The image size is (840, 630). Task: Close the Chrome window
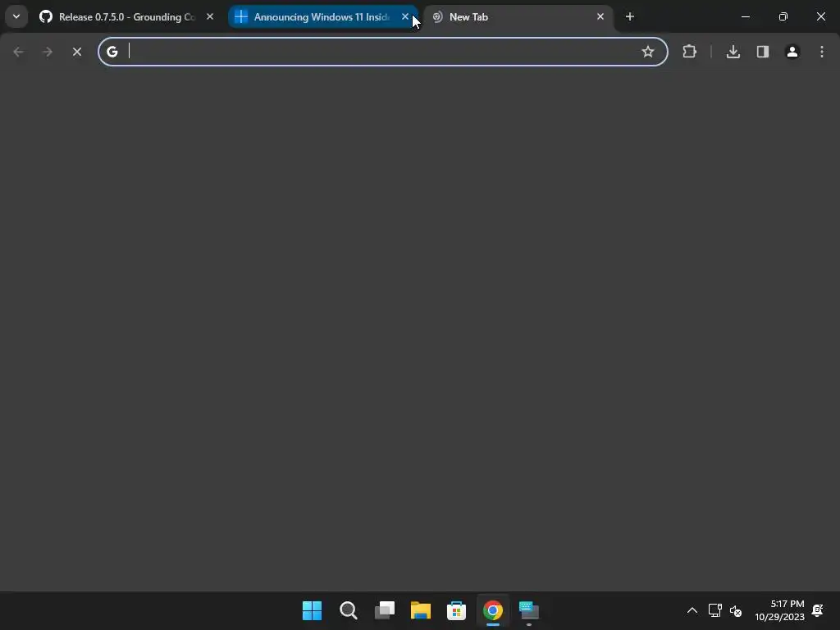point(820,16)
